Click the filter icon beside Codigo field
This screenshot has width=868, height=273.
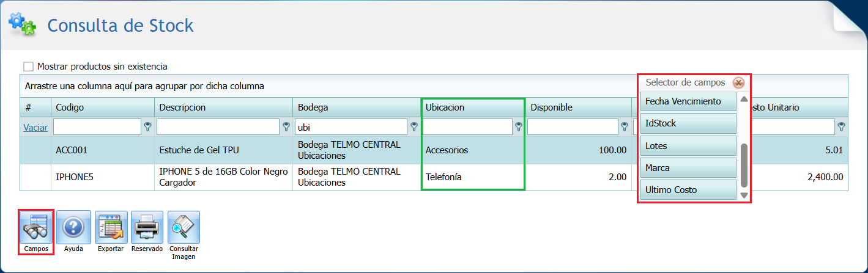pos(147,126)
